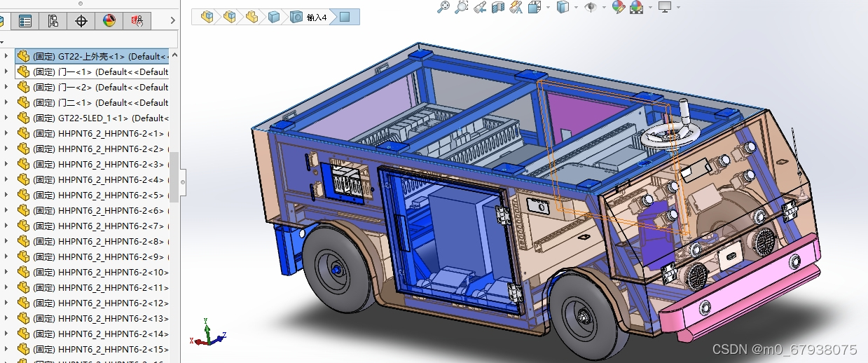Click the XYZ orientation triad
Screen dimensions: 868x363
(x=207, y=333)
